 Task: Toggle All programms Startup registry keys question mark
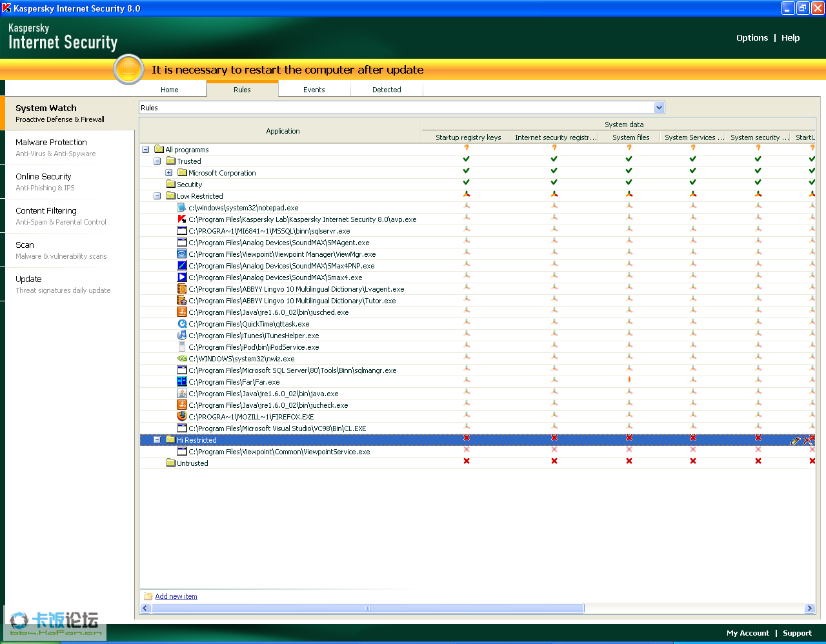467,148
